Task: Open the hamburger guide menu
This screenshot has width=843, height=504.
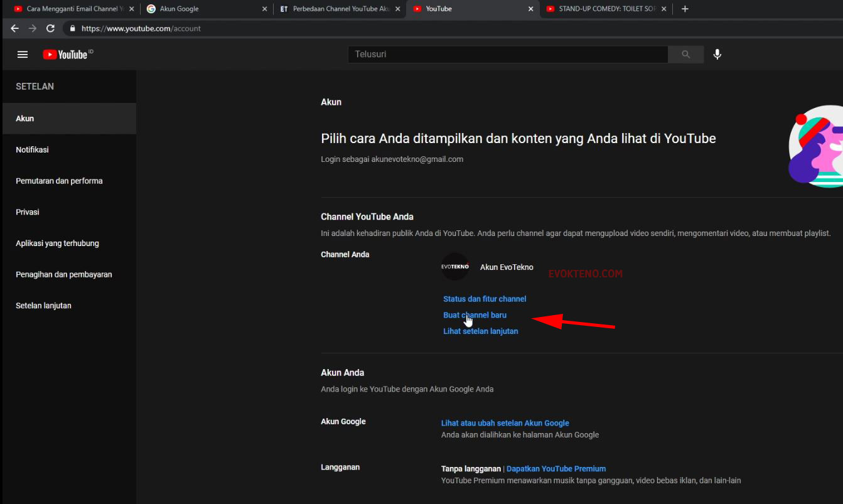Action: (23, 55)
